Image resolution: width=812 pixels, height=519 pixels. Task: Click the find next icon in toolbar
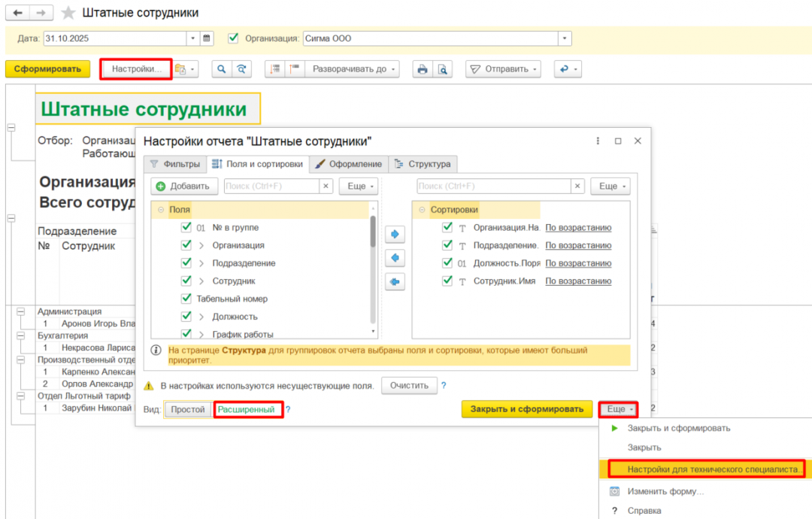(x=241, y=69)
